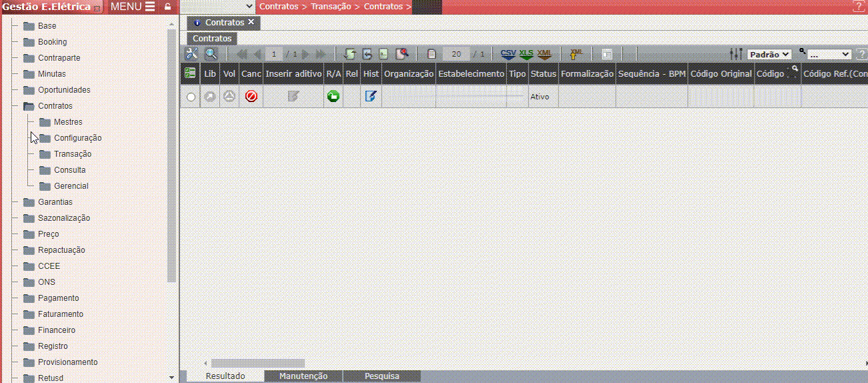Toggle the select-all checklist in header
Screen dimensions: 868x383
tap(190, 73)
